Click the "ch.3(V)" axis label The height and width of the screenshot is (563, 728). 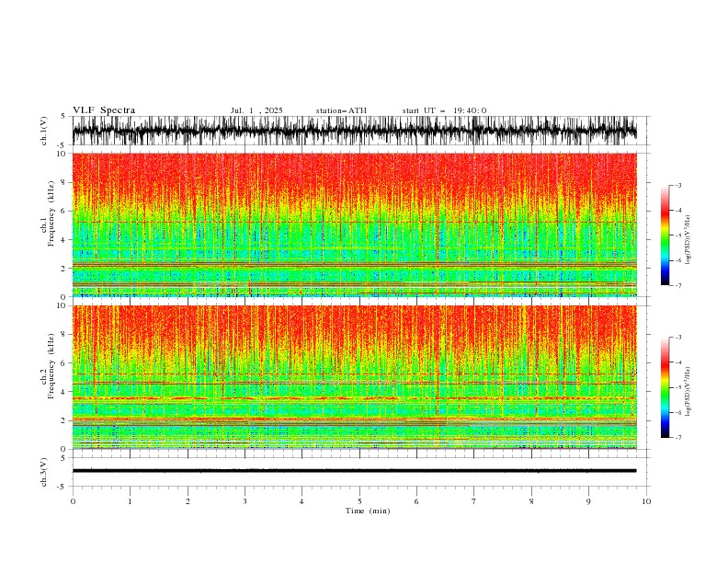44,472
